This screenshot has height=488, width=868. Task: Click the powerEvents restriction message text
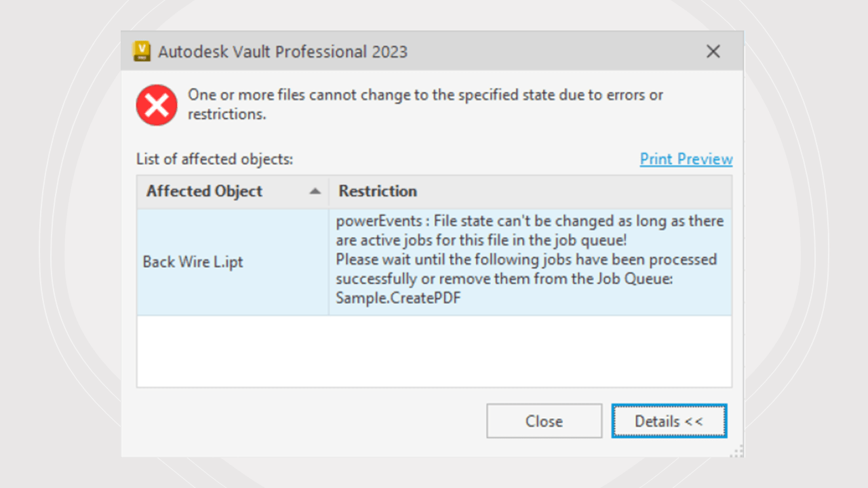[530, 230]
